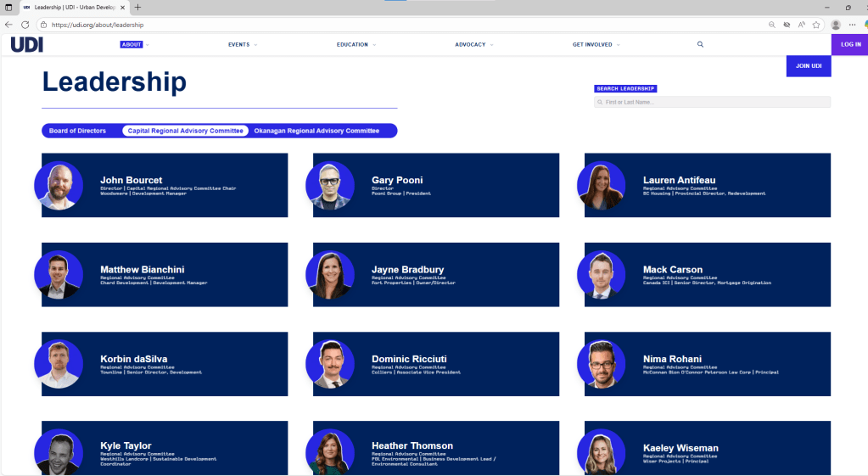Click the Log In button
Screen dimensions: 868x476
click(849, 44)
